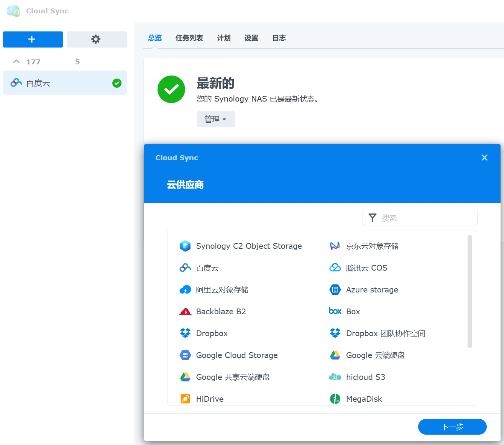Select the Dropbox 团队协作空间 icon

(x=335, y=333)
